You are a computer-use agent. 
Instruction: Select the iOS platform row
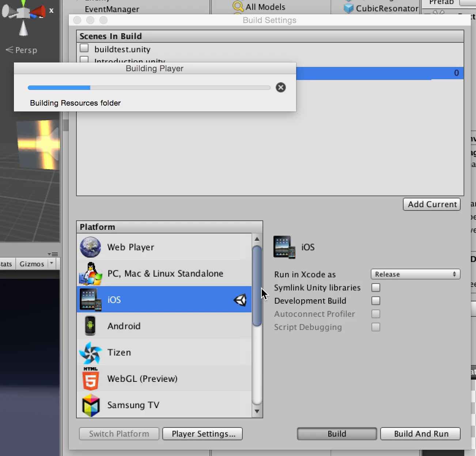[x=164, y=300]
